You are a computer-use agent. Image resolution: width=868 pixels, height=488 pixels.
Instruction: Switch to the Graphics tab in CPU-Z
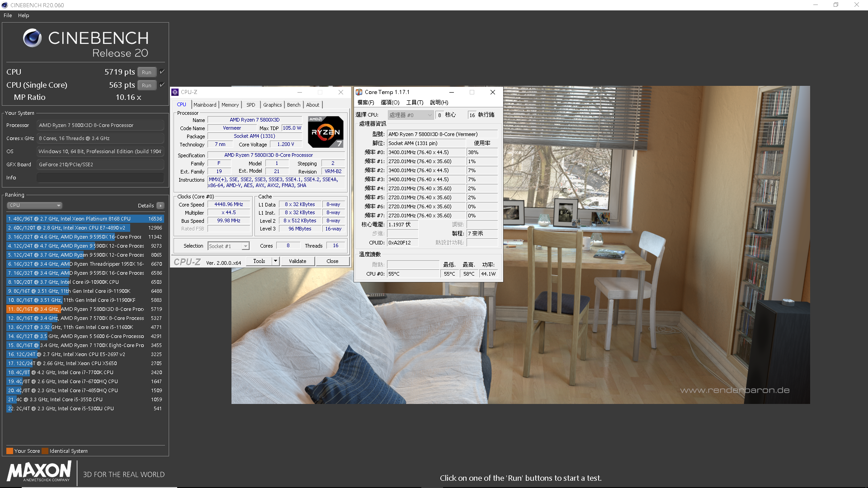tap(273, 105)
